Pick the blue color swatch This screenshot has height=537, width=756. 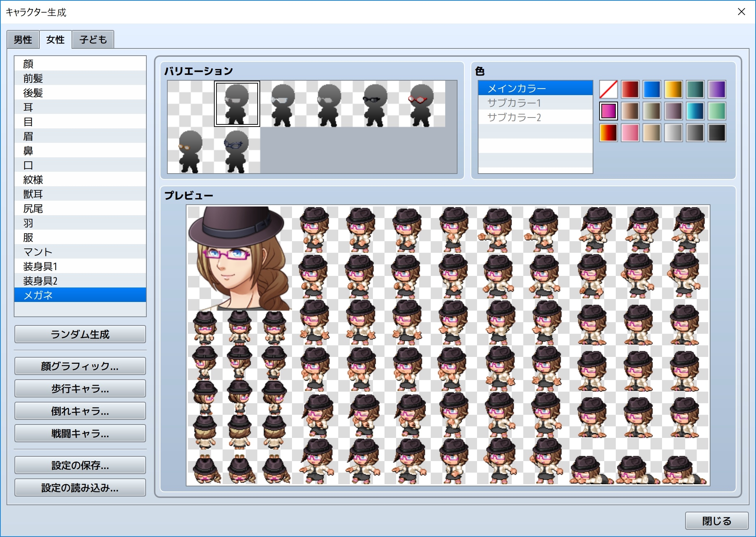pyautogui.click(x=652, y=89)
